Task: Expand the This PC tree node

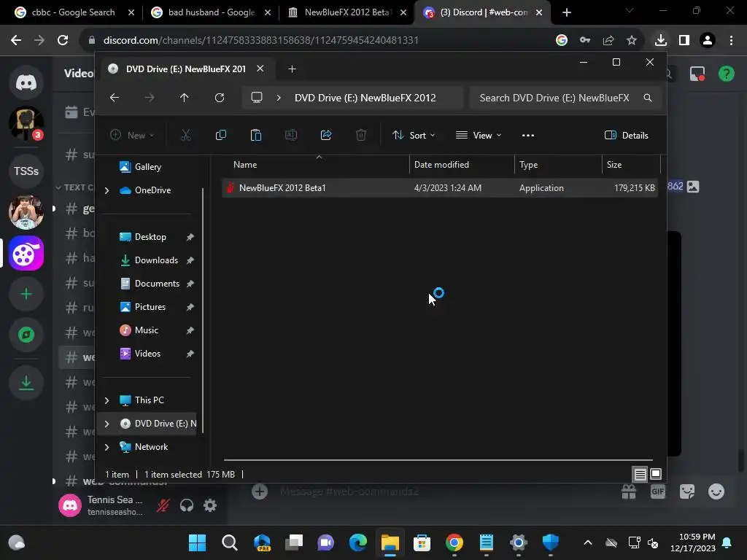Action: click(x=107, y=400)
